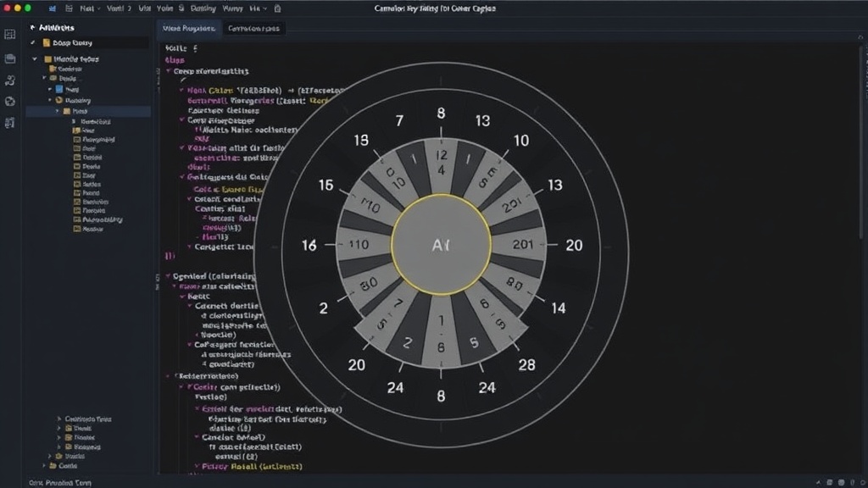This screenshot has height=488, width=868.
Task: Click the outer dial label "28"
Action: click(x=526, y=364)
